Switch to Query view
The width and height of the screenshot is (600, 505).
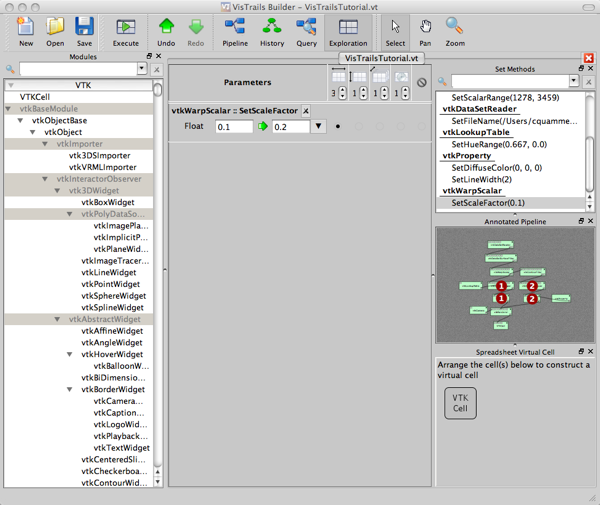click(307, 32)
